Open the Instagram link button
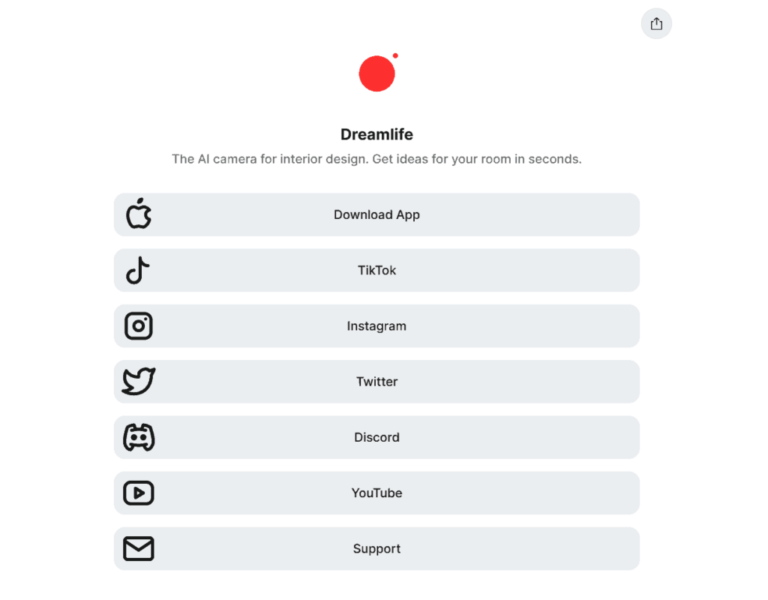 point(377,326)
